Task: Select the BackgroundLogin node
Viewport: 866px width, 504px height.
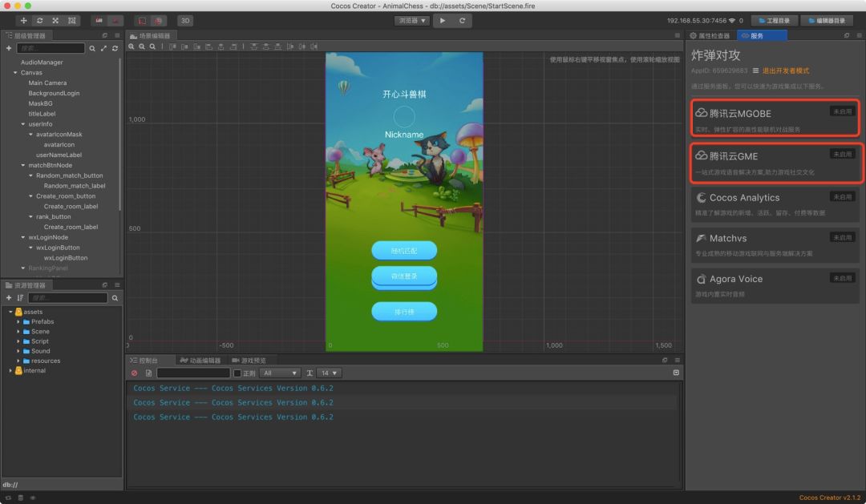Action: pos(55,93)
